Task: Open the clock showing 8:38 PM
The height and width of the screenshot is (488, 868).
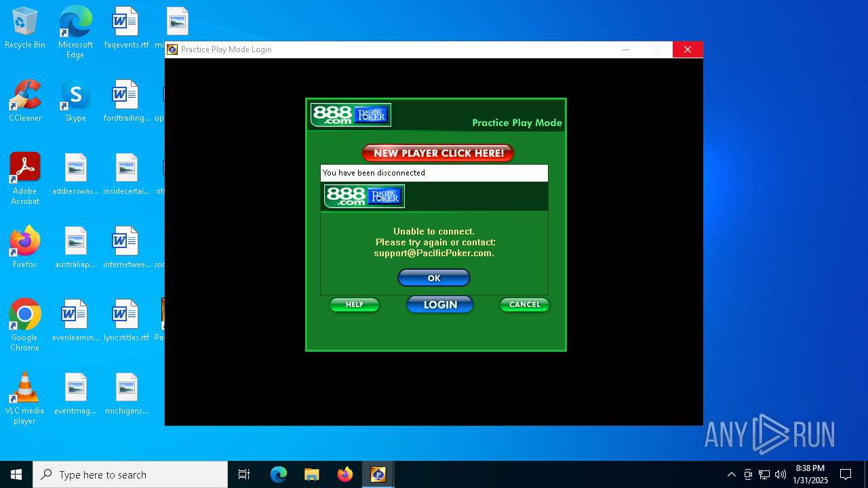Action: [x=810, y=474]
